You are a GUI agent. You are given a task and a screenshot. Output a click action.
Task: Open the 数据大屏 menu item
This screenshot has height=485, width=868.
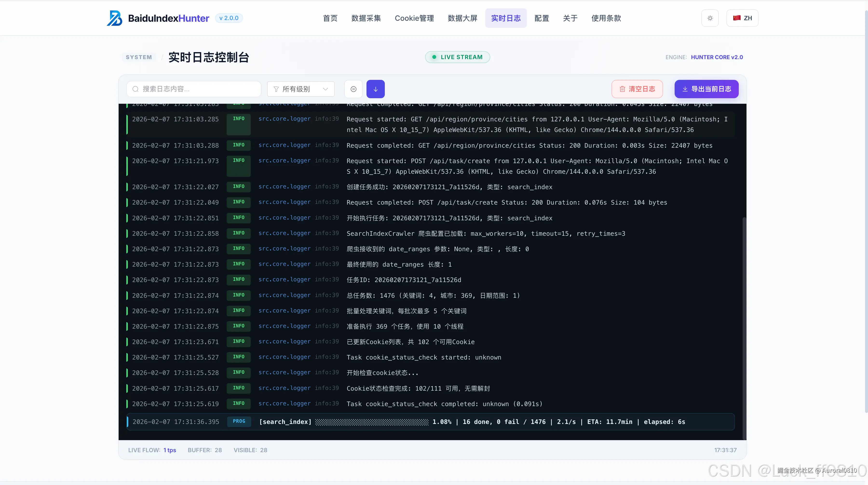(462, 18)
